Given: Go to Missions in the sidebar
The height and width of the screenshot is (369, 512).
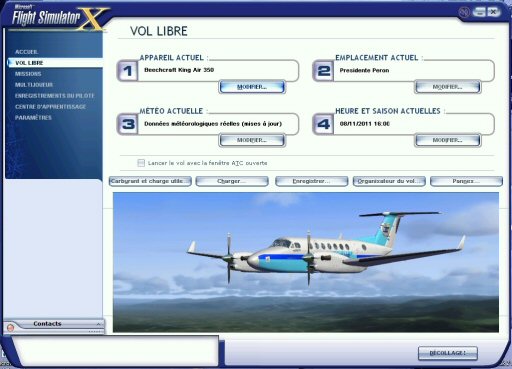Looking at the screenshot, I should point(28,74).
